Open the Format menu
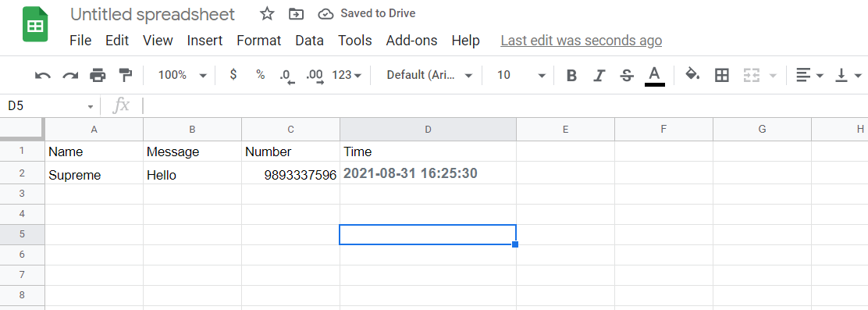Screen dimensions: 868x310 [x=258, y=41]
